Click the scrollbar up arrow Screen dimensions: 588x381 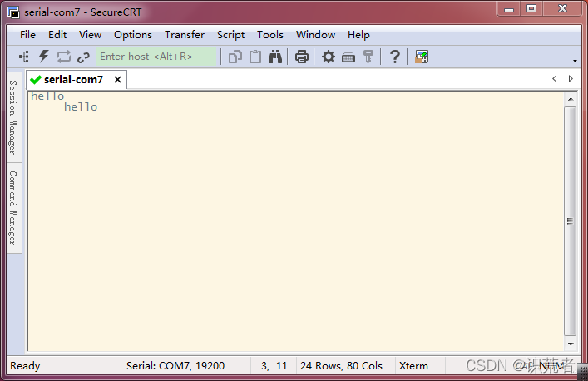pyautogui.click(x=571, y=99)
